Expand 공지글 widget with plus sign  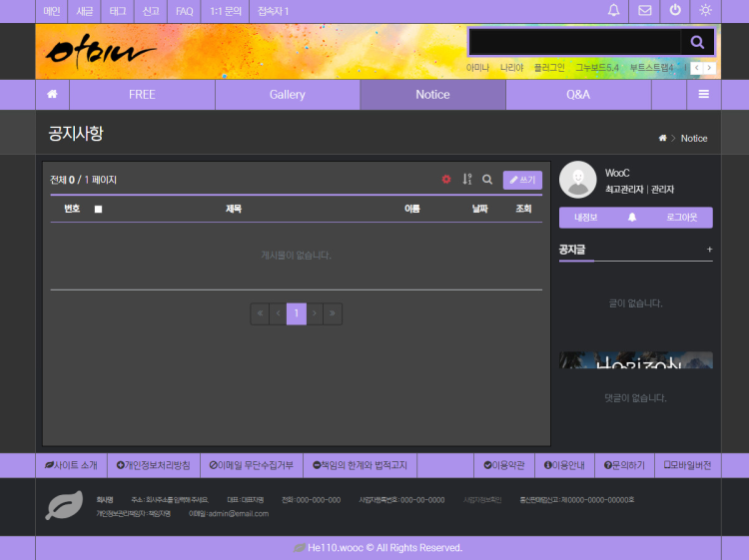(x=709, y=250)
